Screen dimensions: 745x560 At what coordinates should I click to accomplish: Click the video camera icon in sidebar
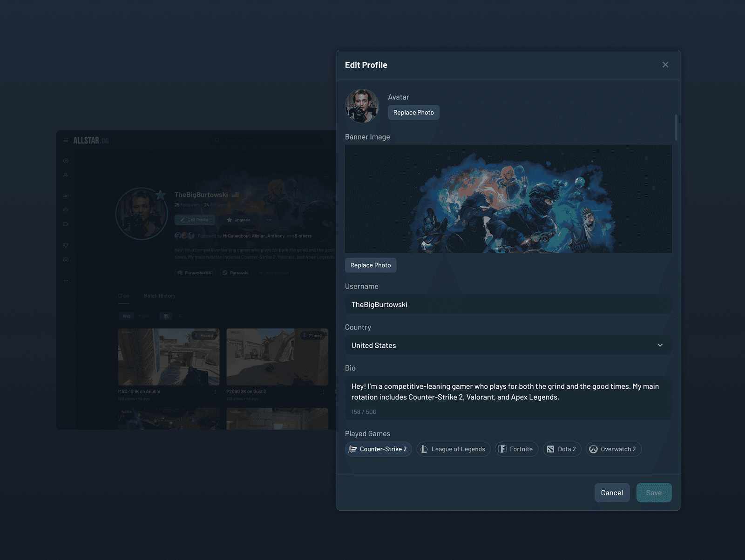(x=66, y=224)
